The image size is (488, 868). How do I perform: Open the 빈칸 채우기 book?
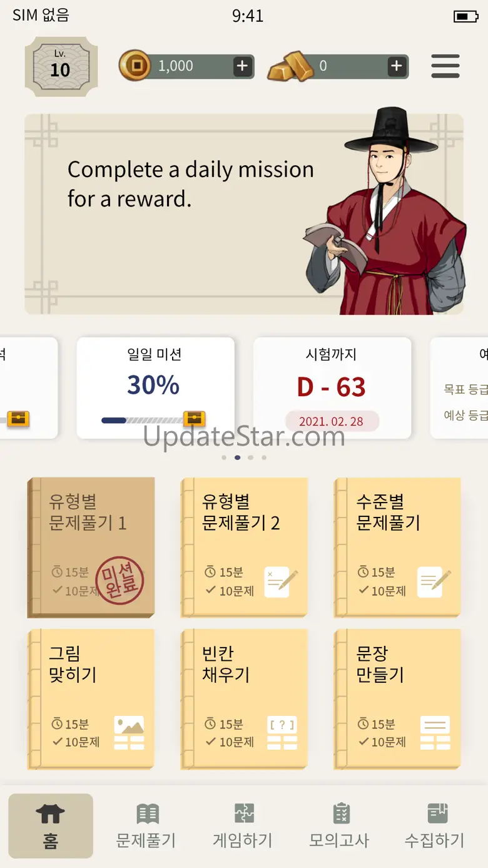pos(245,699)
